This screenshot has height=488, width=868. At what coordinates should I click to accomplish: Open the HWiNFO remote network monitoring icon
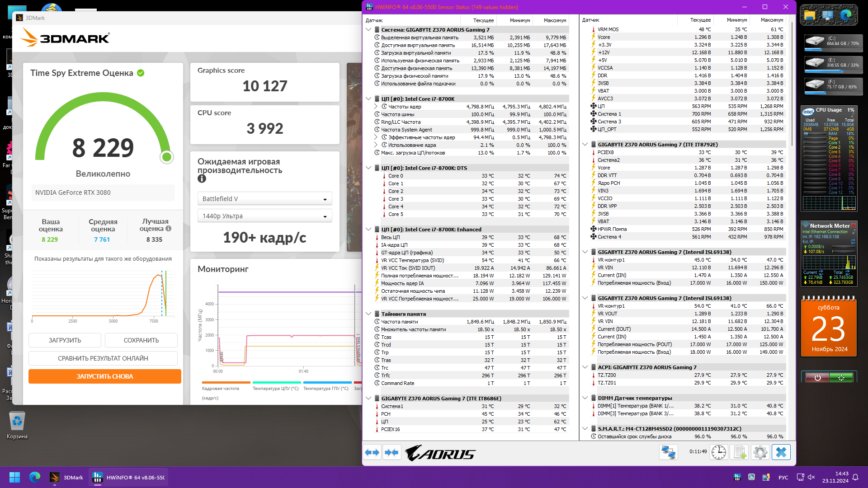click(x=668, y=452)
